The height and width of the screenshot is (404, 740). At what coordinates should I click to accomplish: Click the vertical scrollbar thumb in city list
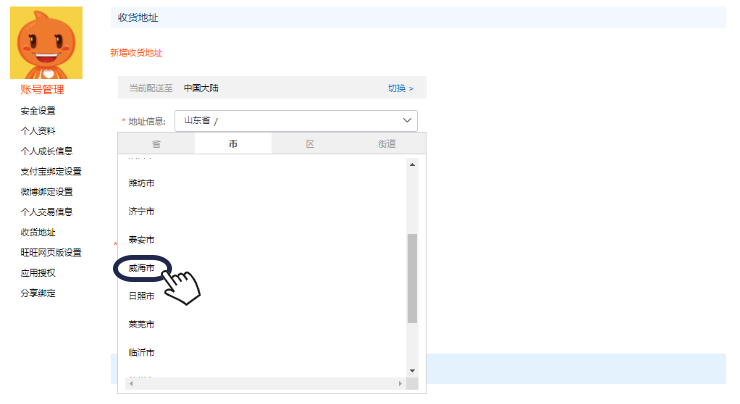coord(412,278)
